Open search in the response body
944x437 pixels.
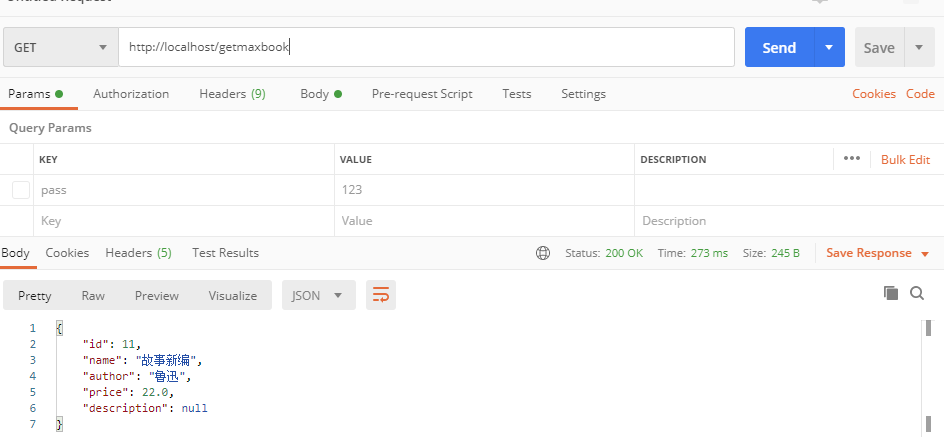point(917,293)
